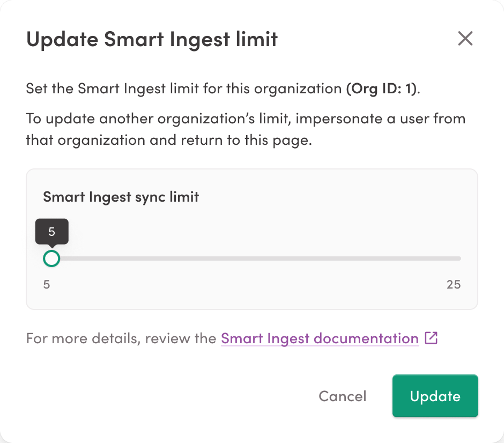Close the dialog via Cancel

pos(343,396)
